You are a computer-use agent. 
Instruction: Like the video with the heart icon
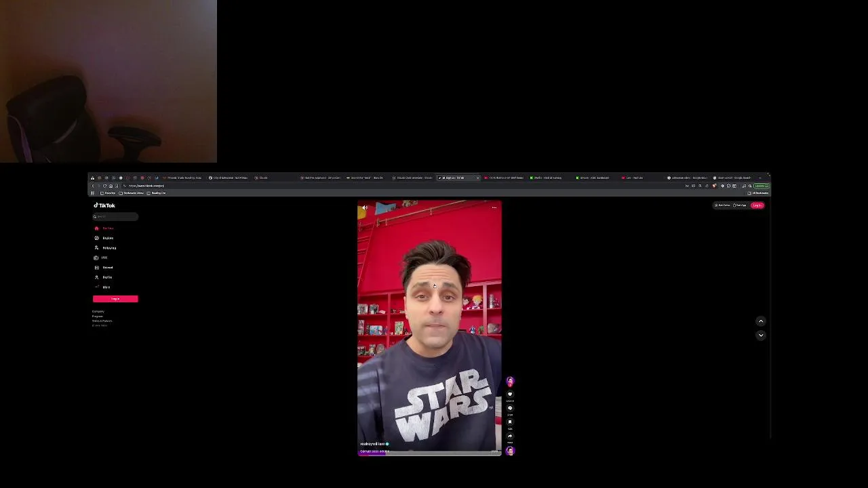coord(510,394)
